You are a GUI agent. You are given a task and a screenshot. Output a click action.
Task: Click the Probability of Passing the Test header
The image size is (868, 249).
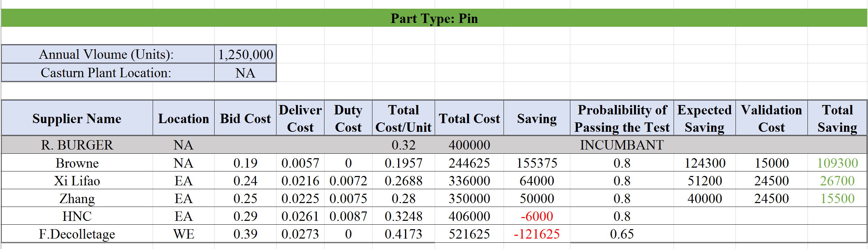coord(622,118)
